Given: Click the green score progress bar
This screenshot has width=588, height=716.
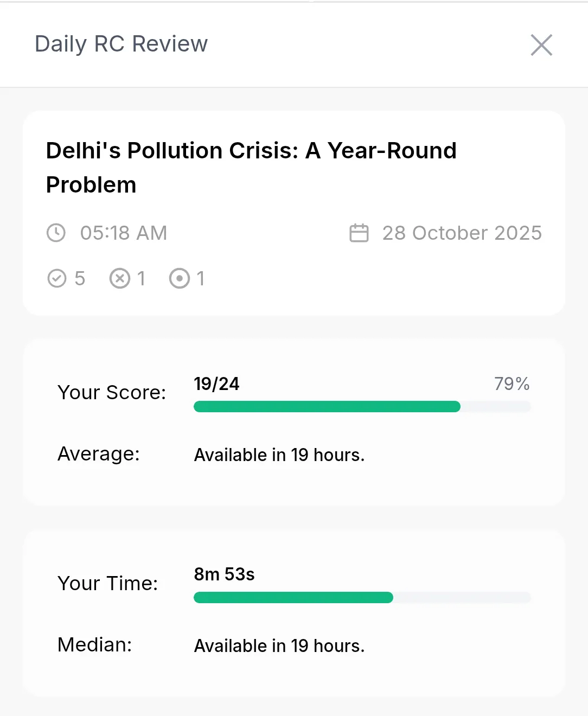Looking at the screenshot, I should (327, 406).
